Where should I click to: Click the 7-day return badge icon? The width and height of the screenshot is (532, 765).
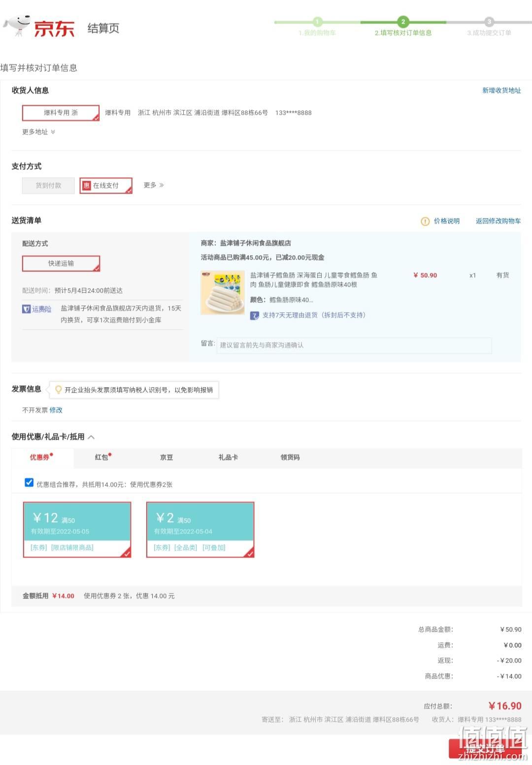tap(255, 315)
